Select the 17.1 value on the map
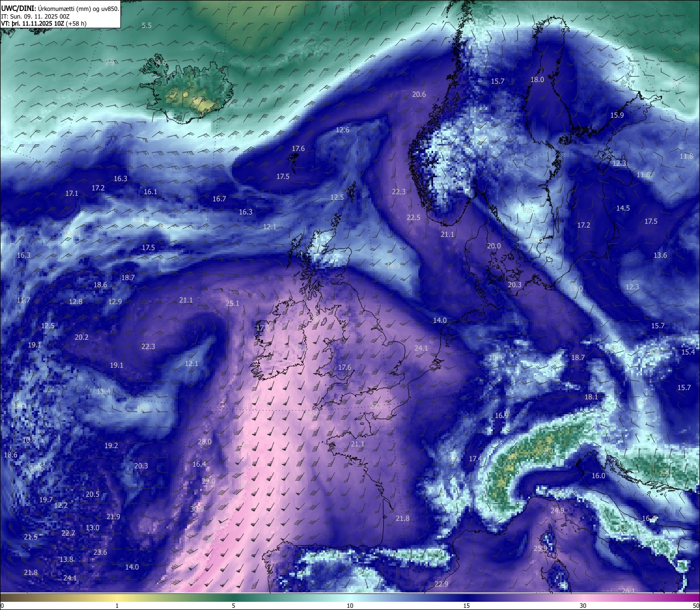The height and width of the screenshot is (610, 700). (72, 194)
